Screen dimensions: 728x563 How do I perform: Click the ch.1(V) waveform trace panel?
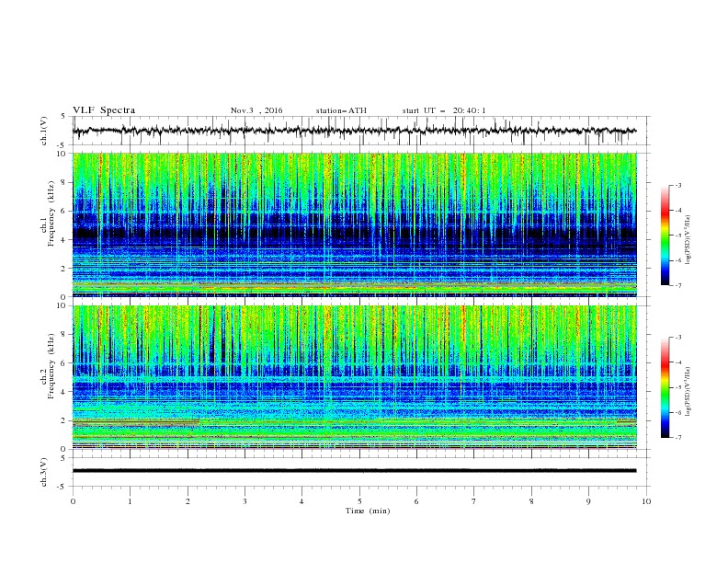click(x=361, y=131)
